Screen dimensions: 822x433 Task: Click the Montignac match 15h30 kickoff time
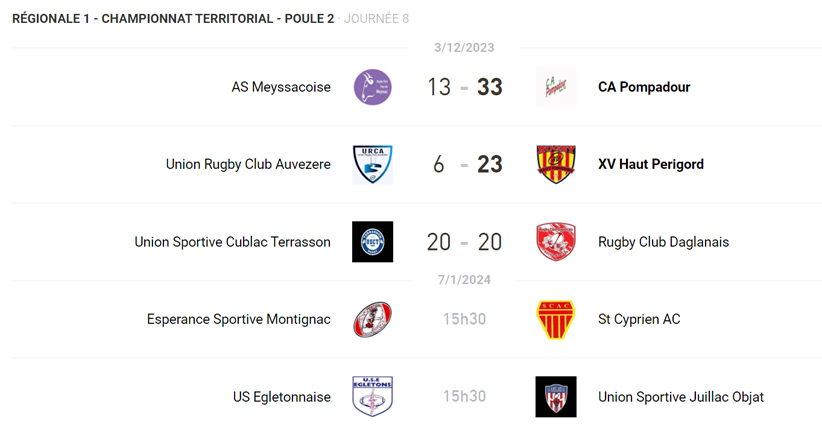(x=464, y=319)
